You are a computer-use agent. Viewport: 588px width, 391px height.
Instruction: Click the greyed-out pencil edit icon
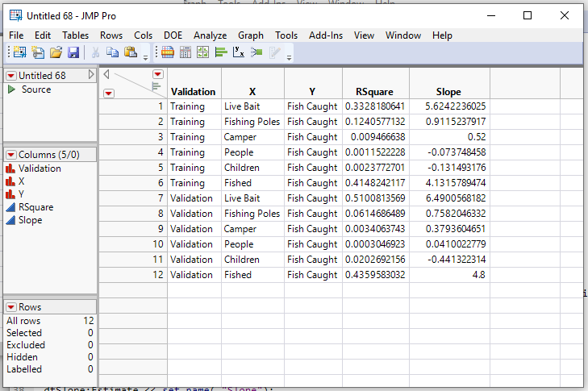(274, 52)
